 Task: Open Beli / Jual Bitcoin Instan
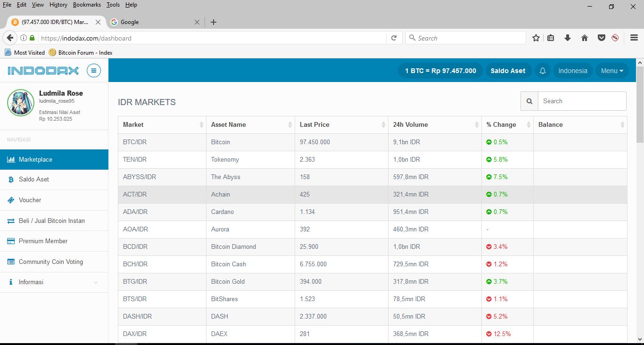point(54,221)
